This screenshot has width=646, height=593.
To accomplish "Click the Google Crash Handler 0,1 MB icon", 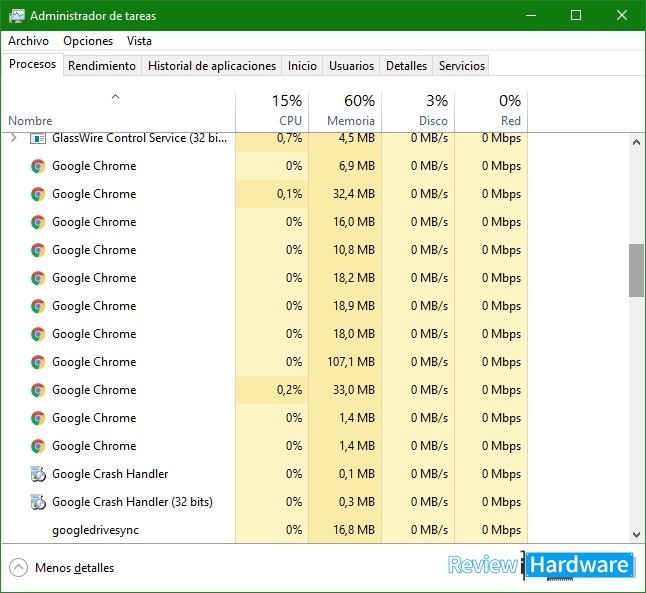I will click(x=38, y=474).
